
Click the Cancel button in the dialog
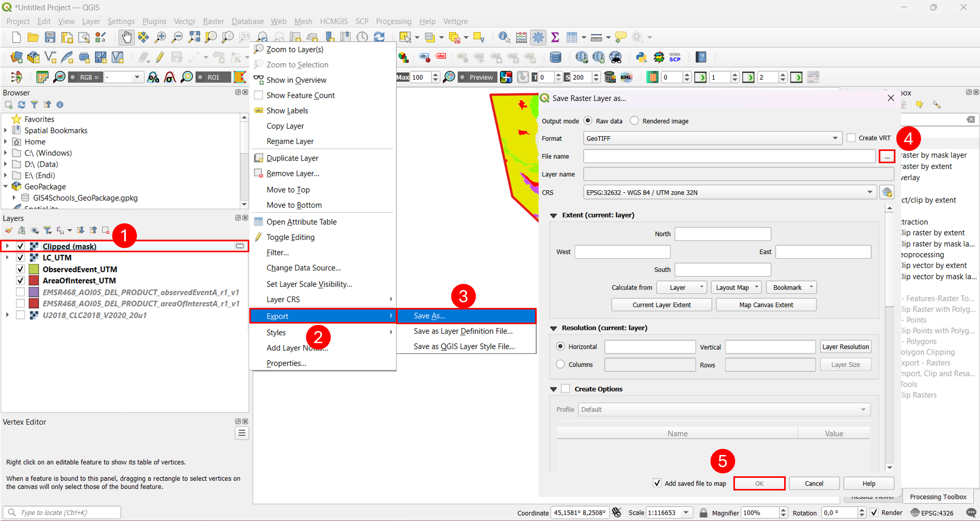coord(814,483)
